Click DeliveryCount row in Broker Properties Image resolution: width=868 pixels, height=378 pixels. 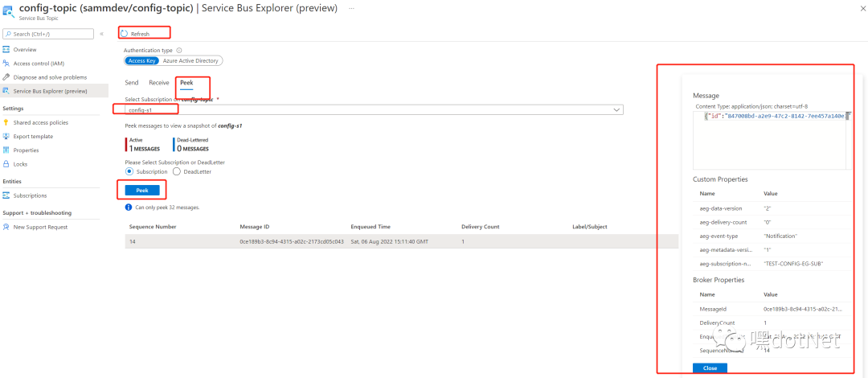pos(772,323)
